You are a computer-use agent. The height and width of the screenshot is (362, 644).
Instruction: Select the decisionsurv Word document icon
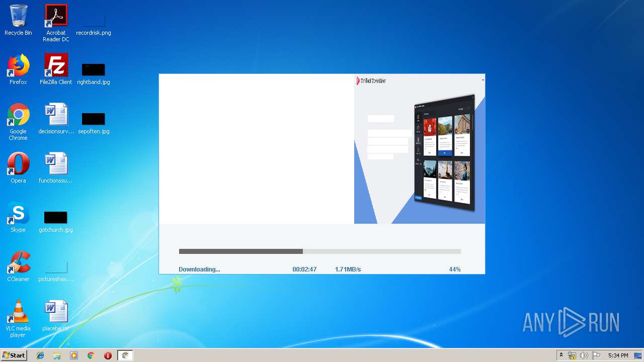(x=56, y=119)
